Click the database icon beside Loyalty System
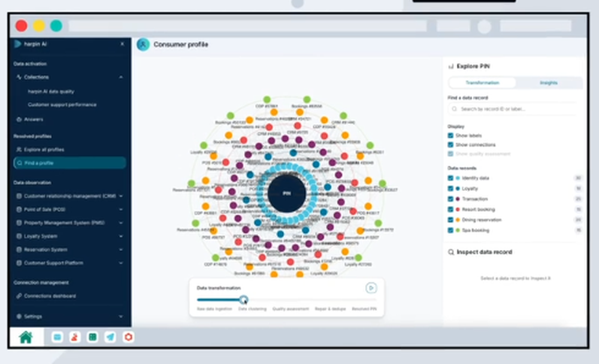The height and width of the screenshot is (364, 599). (19, 236)
